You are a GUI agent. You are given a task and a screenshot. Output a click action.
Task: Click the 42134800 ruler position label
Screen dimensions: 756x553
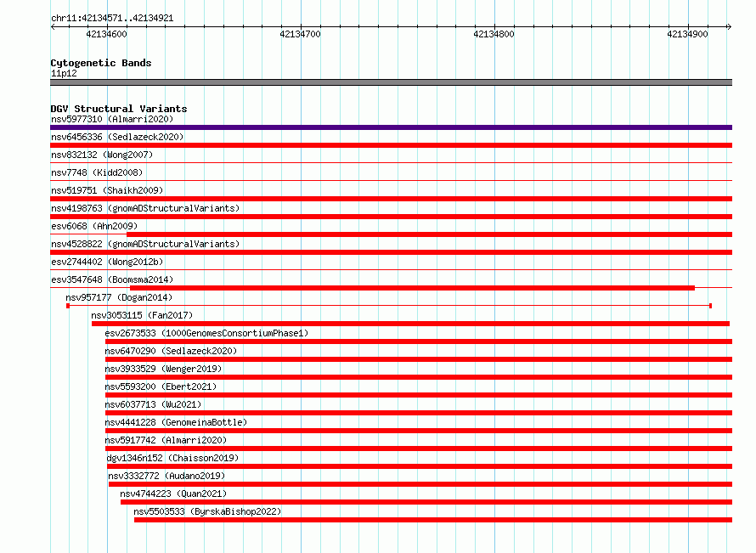coord(494,34)
